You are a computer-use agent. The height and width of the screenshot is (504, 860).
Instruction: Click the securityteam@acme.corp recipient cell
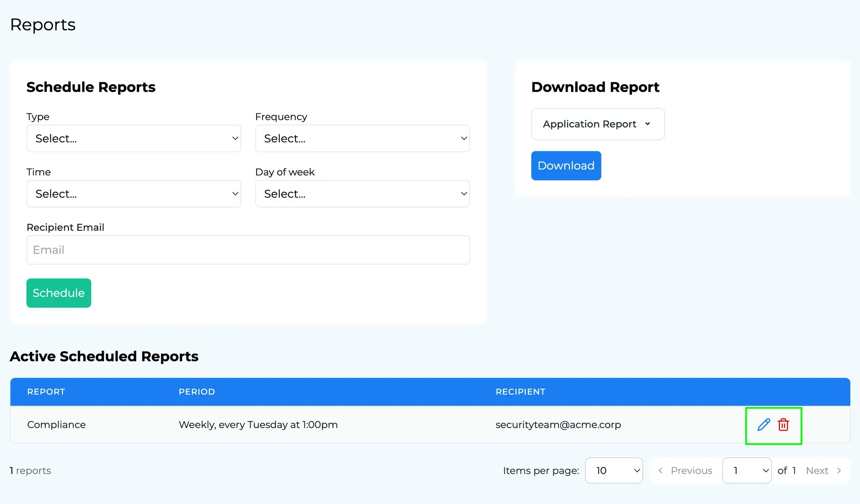[x=558, y=425]
